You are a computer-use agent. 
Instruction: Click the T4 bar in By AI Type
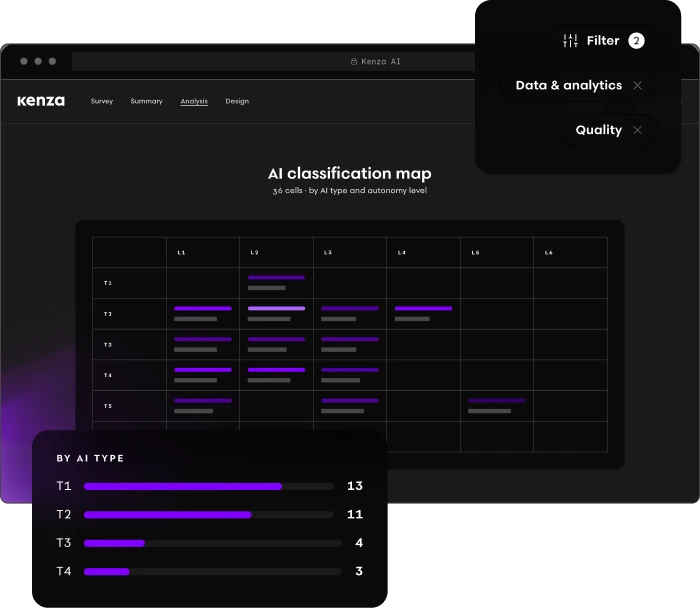click(x=212, y=572)
